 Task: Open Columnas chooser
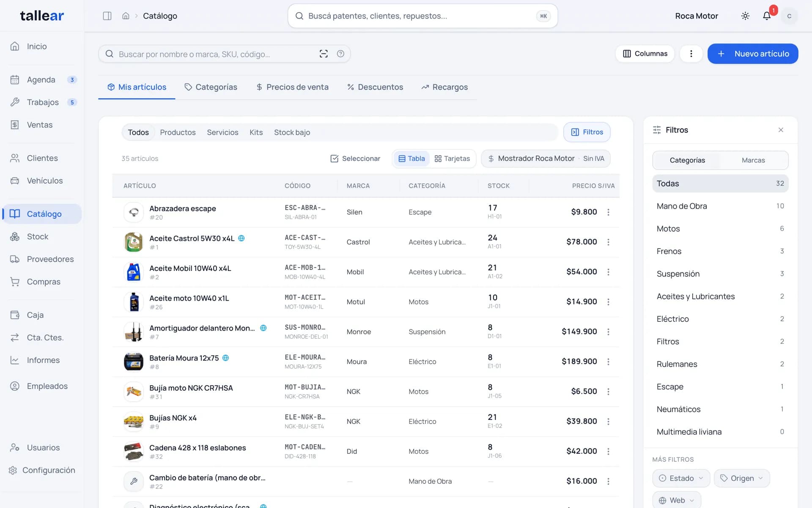[645, 54]
